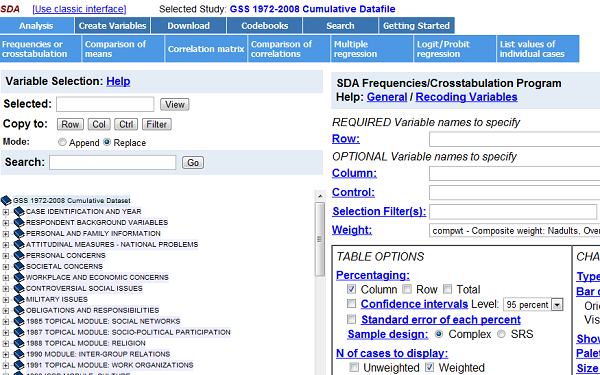Expand PERSONAL AND FAMILY INFORMATION node

pos(5,233)
